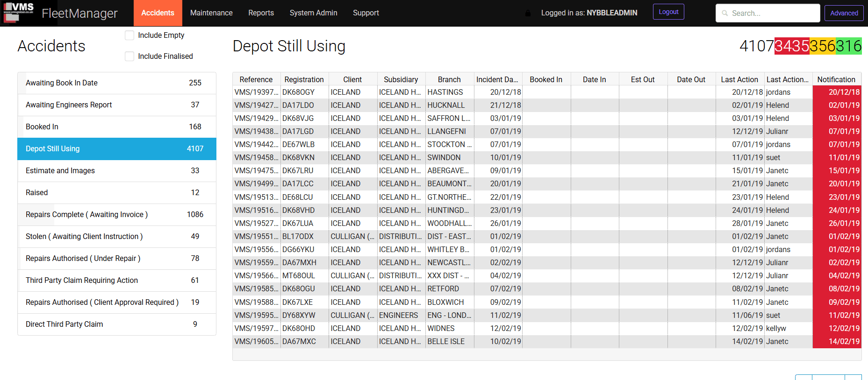Screen dimensions: 868x380
Task: Select the Booked In status
Action: [x=117, y=127]
